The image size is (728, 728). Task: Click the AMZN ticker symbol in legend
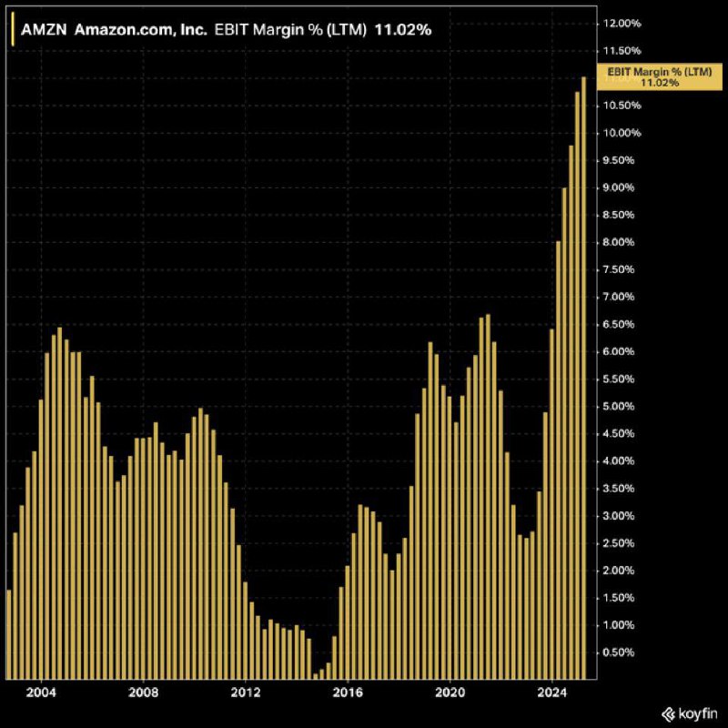coord(44,30)
